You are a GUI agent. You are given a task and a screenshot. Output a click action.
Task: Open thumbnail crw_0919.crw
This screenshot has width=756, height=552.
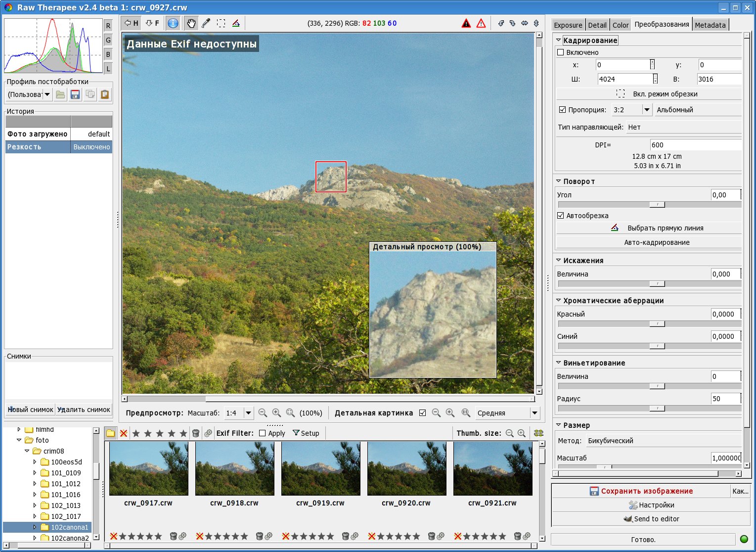[x=320, y=469]
